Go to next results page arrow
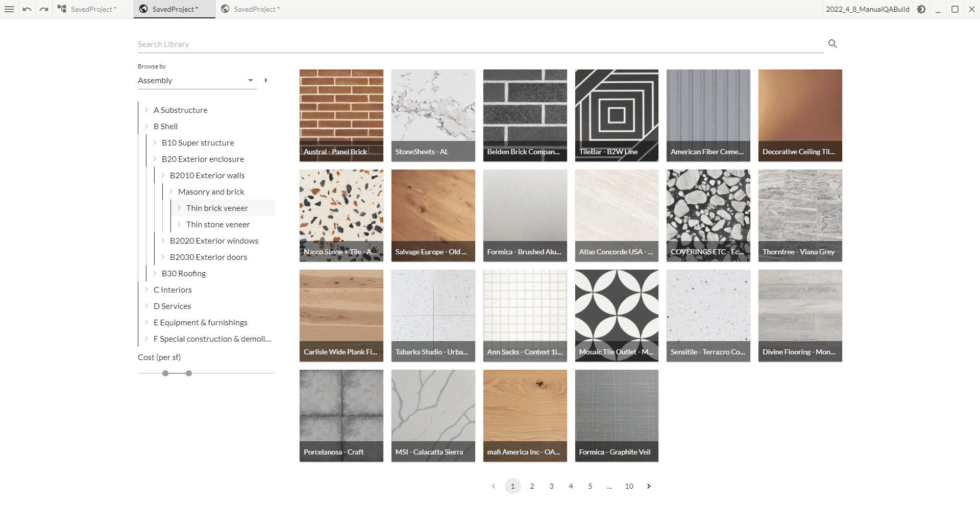Image resolution: width=980 pixels, height=527 pixels. tap(649, 486)
